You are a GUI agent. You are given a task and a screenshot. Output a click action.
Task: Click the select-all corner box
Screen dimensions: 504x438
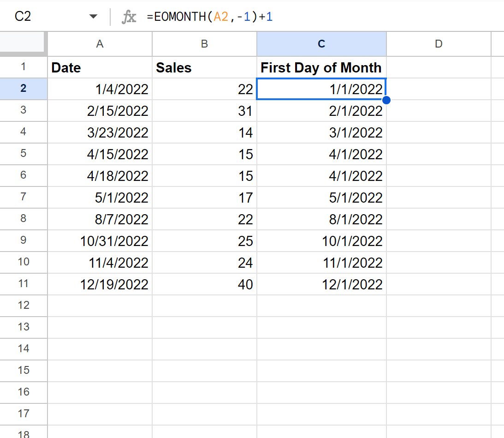pyautogui.click(x=22, y=42)
